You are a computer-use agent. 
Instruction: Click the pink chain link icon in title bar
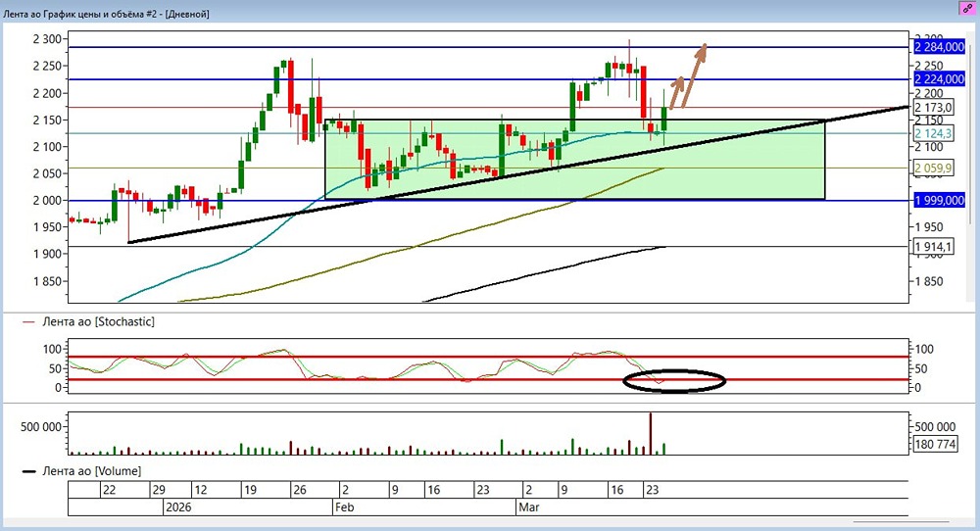pyautogui.click(x=967, y=9)
